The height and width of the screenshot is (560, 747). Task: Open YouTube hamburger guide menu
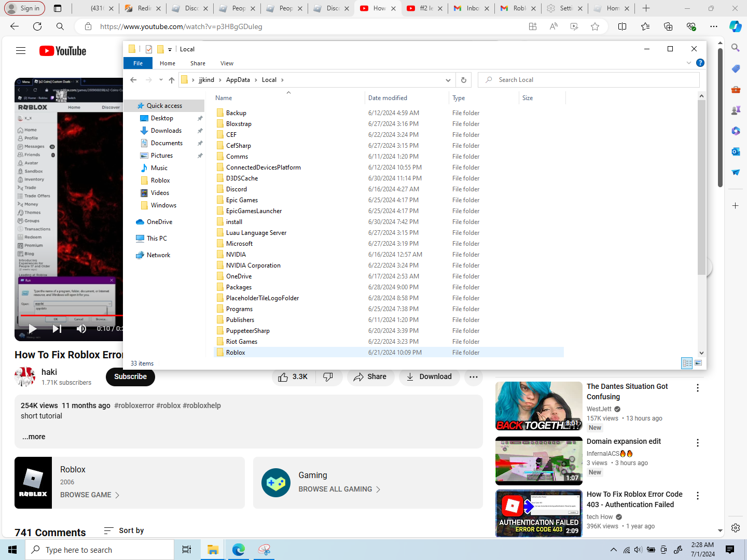tap(21, 51)
